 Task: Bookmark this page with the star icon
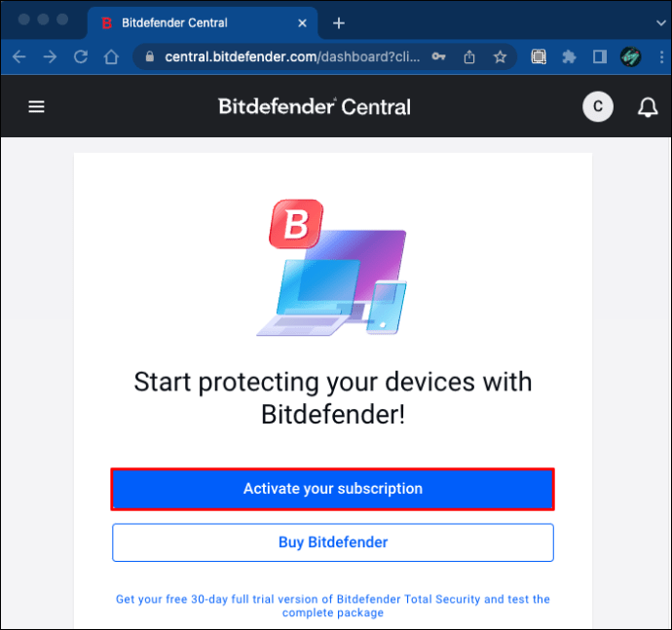[x=500, y=57]
